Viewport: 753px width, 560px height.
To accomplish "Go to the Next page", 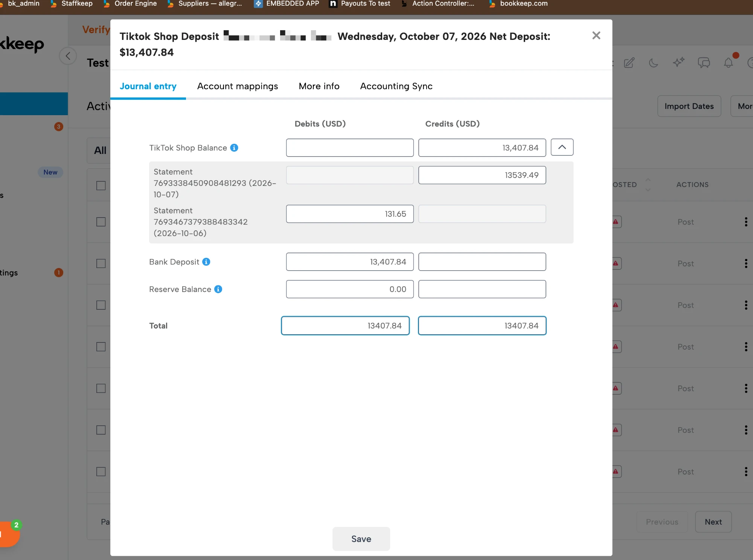I will (713, 522).
